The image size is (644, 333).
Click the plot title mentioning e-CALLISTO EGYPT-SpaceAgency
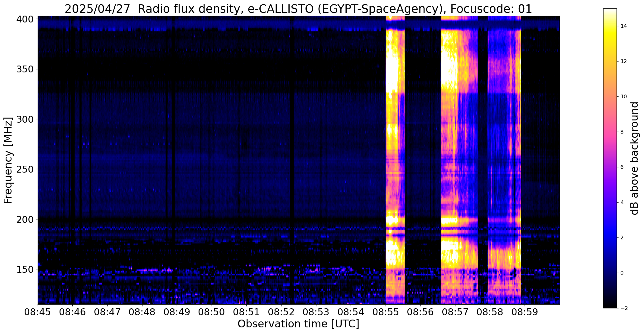pos(298,9)
